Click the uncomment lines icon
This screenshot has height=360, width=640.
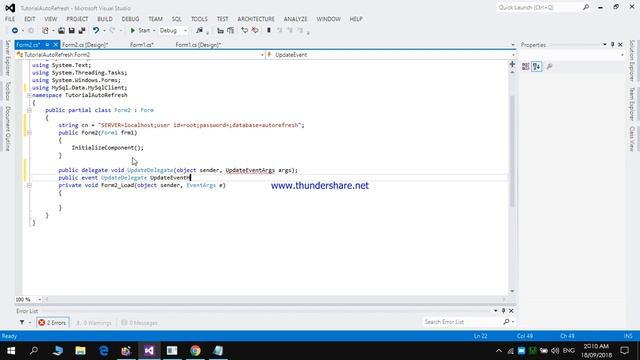[255, 31]
